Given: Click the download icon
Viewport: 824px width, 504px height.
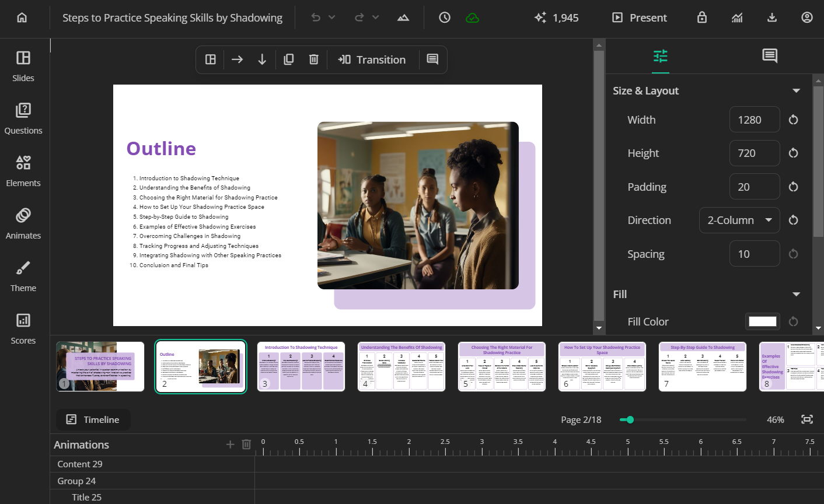Looking at the screenshot, I should click(x=772, y=17).
